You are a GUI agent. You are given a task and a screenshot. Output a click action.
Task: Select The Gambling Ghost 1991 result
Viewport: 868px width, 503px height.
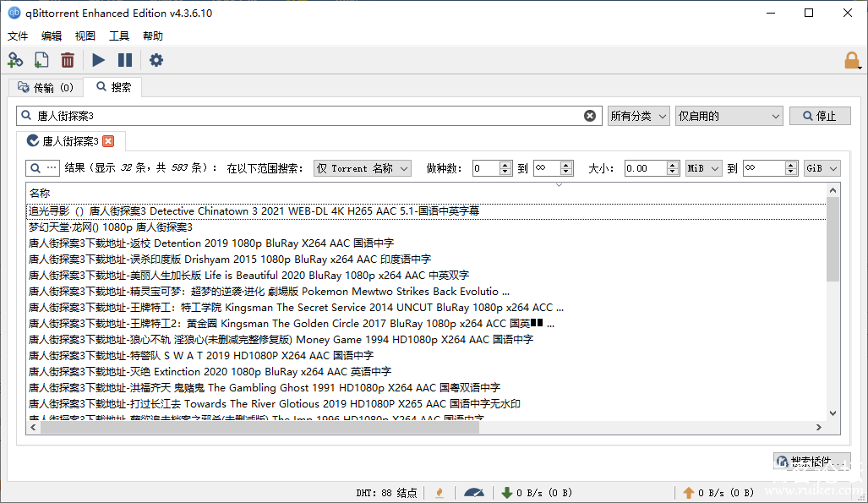[426, 388]
